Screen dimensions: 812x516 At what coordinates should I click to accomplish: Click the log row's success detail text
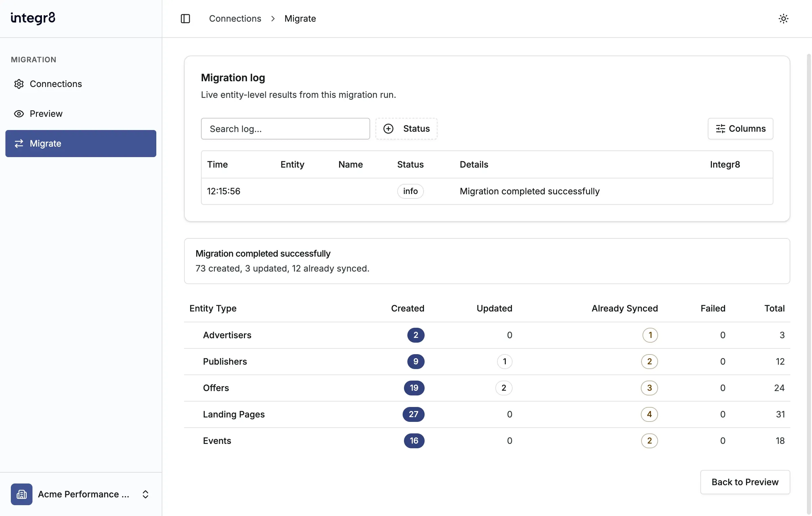(529, 191)
